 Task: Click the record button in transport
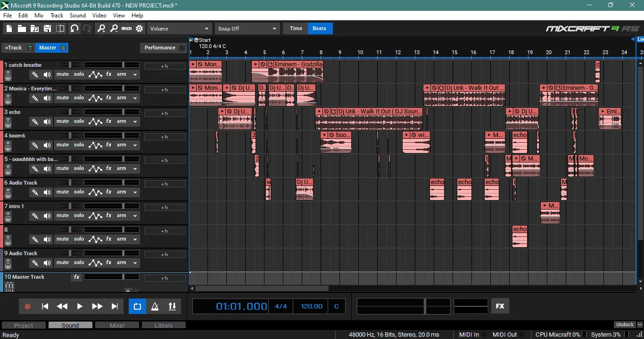(27, 307)
